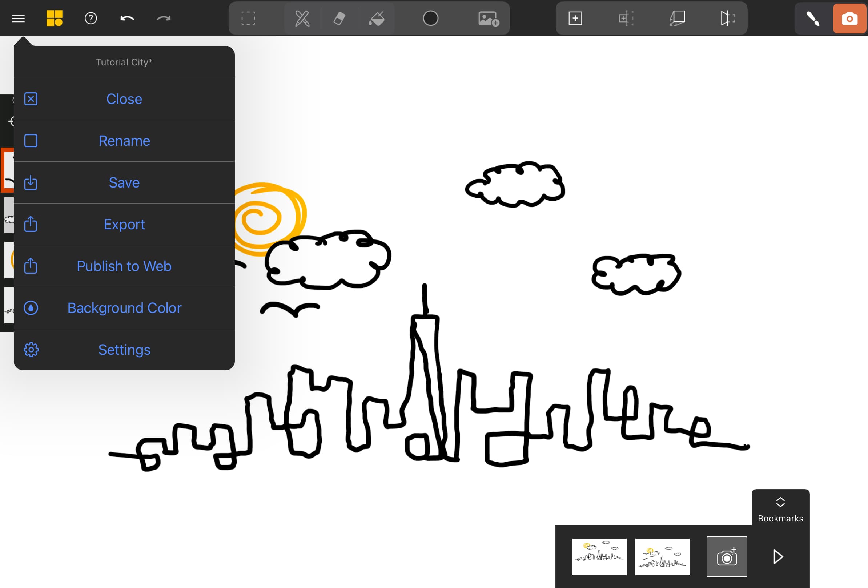Open the second bookmark thumbnail
This screenshot has height=588, width=868.
tap(662, 557)
